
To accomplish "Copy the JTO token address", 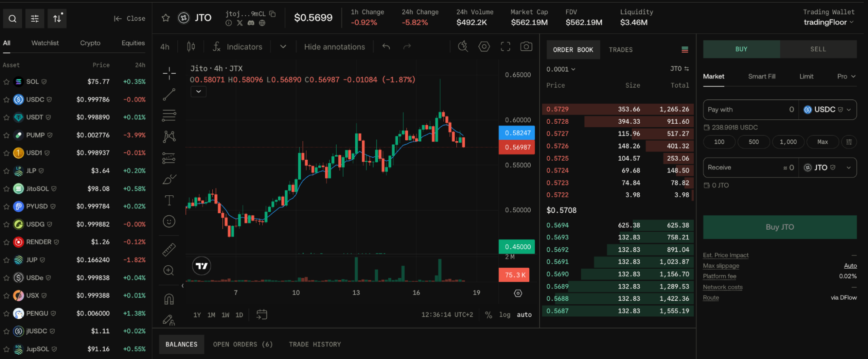I will (273, 14).
